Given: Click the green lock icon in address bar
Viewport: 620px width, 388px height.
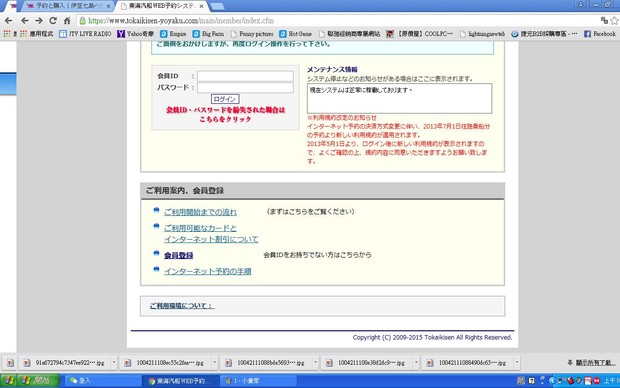Looking at the screenshot, I should pyautogui.click(x=82, y=21).
